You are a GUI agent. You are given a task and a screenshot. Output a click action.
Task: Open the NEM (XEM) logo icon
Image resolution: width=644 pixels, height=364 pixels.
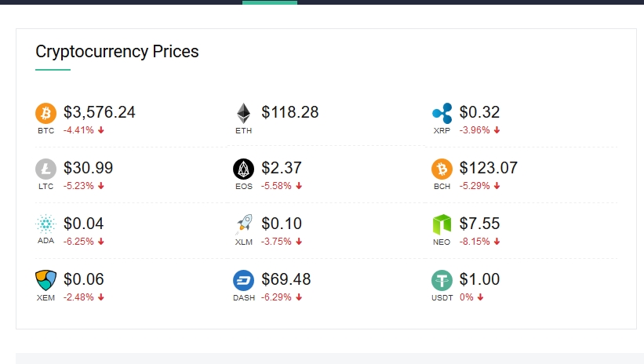coord(46,280)
